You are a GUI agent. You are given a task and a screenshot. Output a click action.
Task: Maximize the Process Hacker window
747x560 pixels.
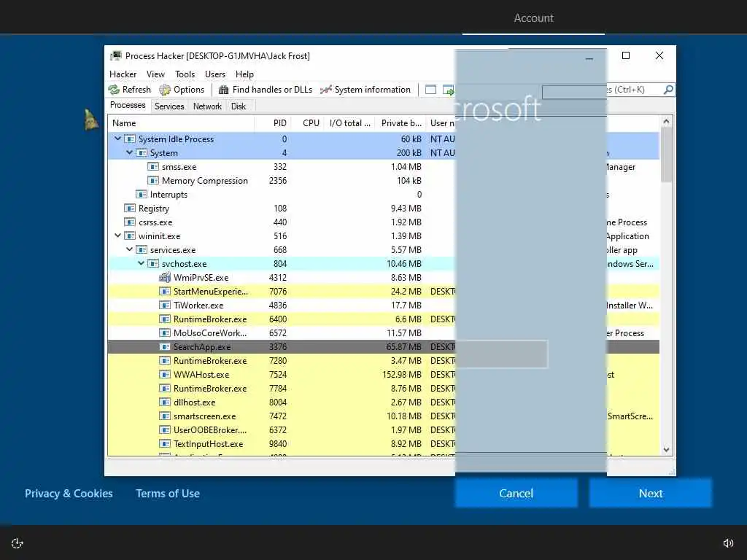[626, 55]
